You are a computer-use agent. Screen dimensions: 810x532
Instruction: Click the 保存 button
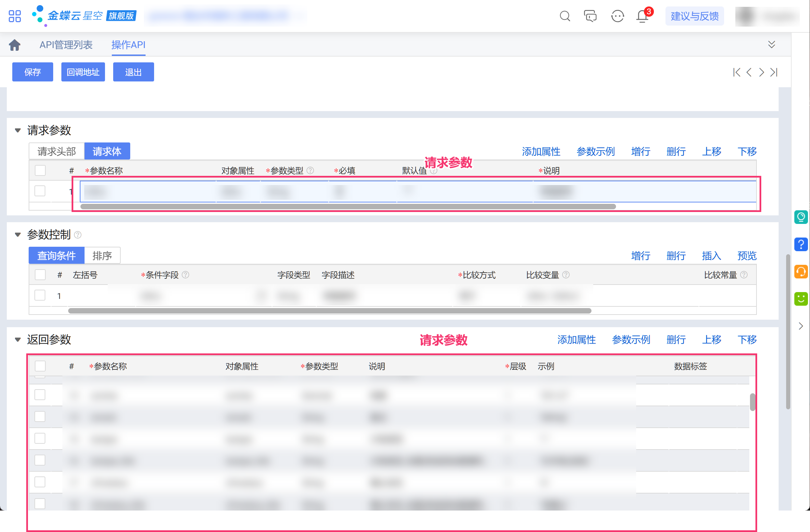click(33, 72)
